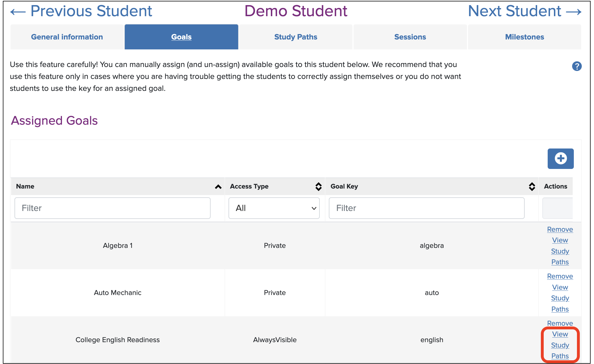This screenshot has width=594, height=364.
Task: View Study Paths for College English Readiness
Action: click(x=560, y=345)
